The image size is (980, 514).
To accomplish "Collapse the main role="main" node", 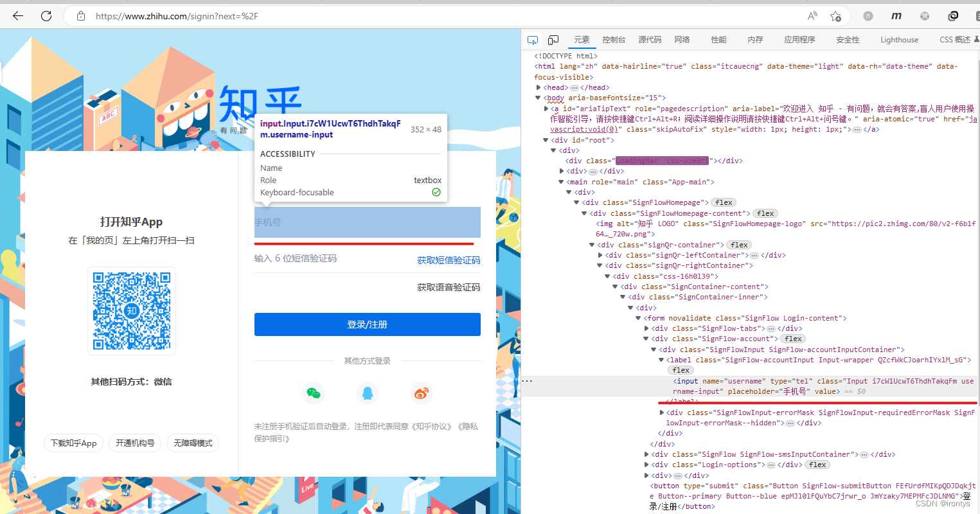I will tap(561, 182).
